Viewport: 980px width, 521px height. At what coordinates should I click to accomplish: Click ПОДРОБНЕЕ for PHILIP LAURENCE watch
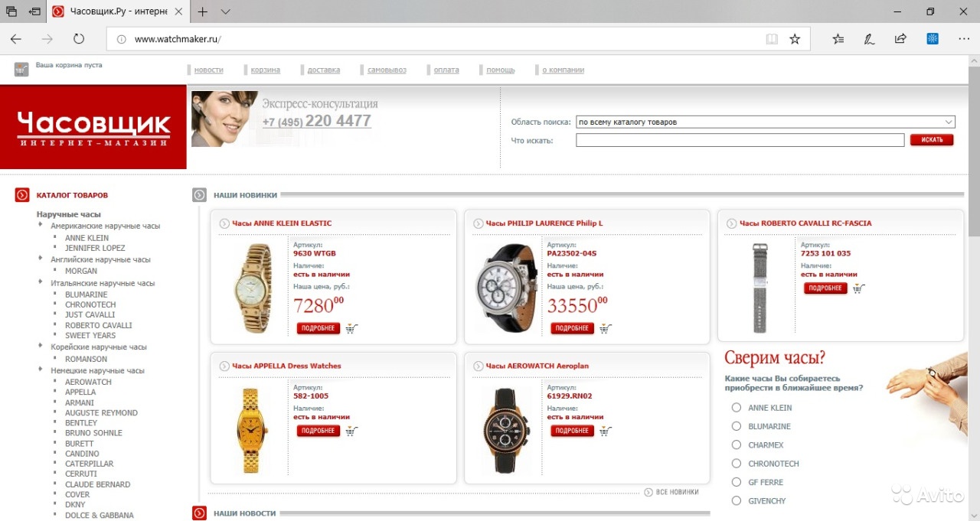pos(572,328)
